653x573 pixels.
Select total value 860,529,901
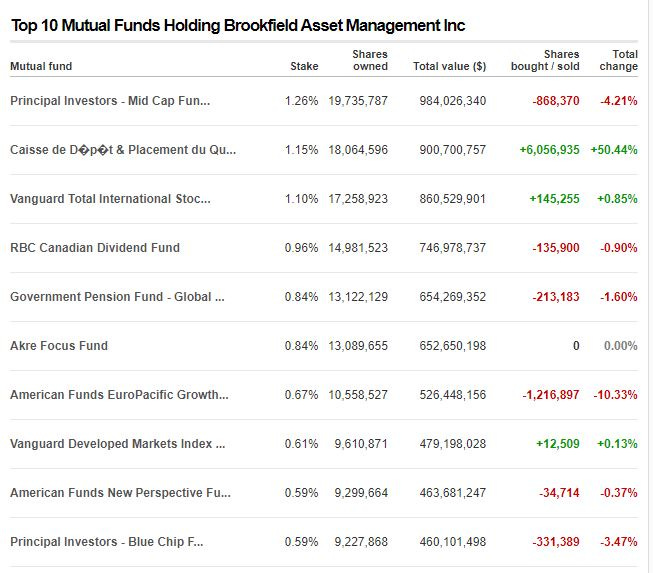pyautogui.click(x=453, y=199)
